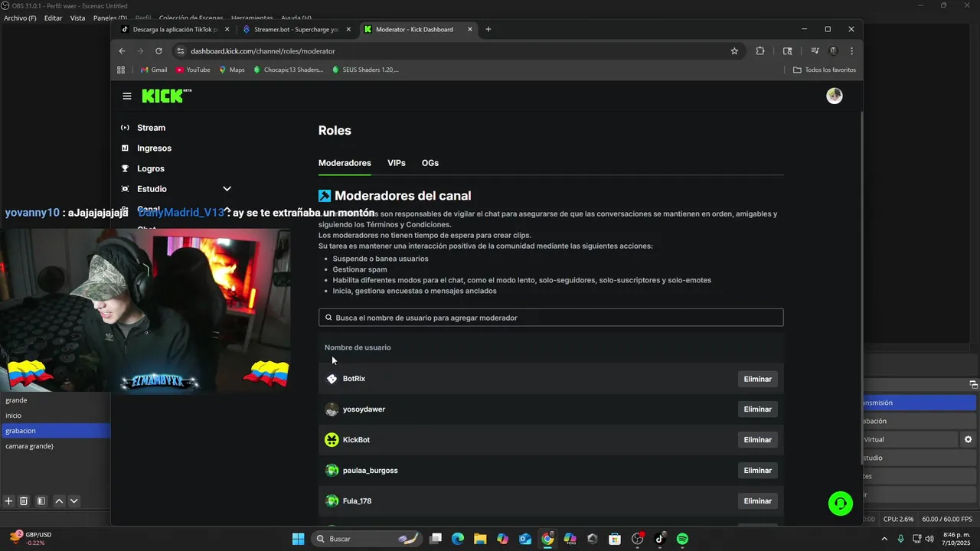Open OBS scene filters icon
The image size is (980, 551).
(x=41, y=501)
